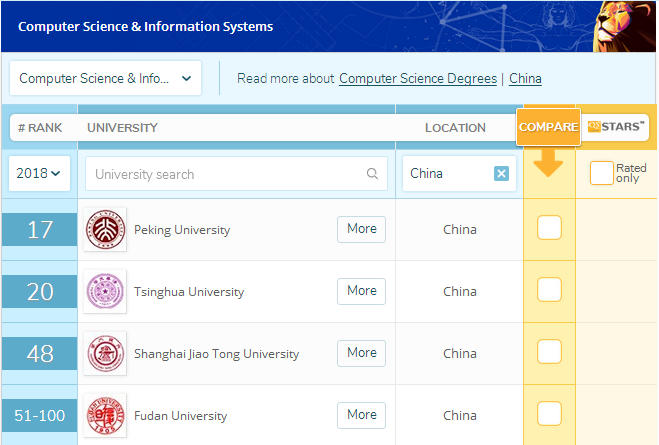Click China location in Fudan University row
Viewport: 659px width, 445px height.
tap(460, 415)
